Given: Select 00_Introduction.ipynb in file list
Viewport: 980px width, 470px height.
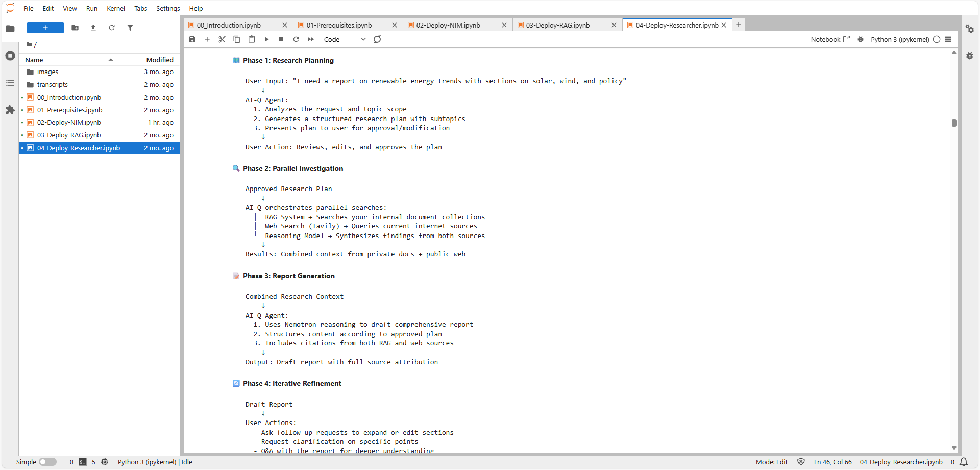Looking at the screenshot, I should 99,97.
